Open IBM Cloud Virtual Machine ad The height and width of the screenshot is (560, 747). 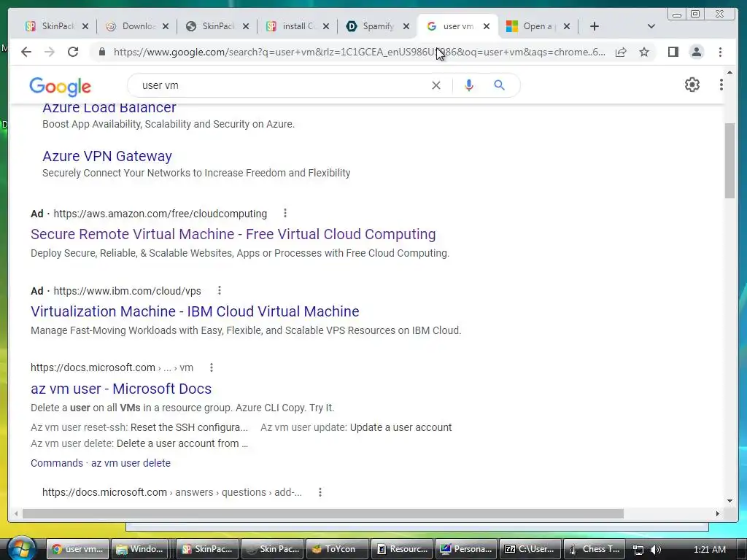click(195, 311)
